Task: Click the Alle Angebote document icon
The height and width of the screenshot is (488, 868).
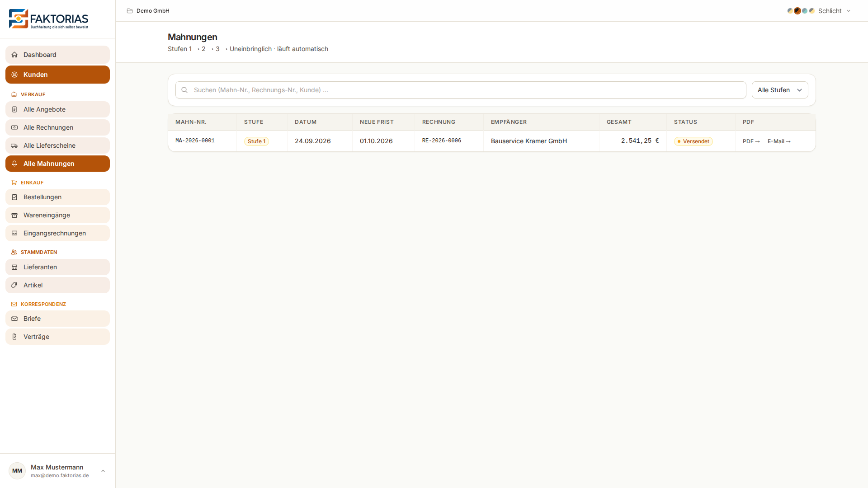Action: tap(14, 109)
